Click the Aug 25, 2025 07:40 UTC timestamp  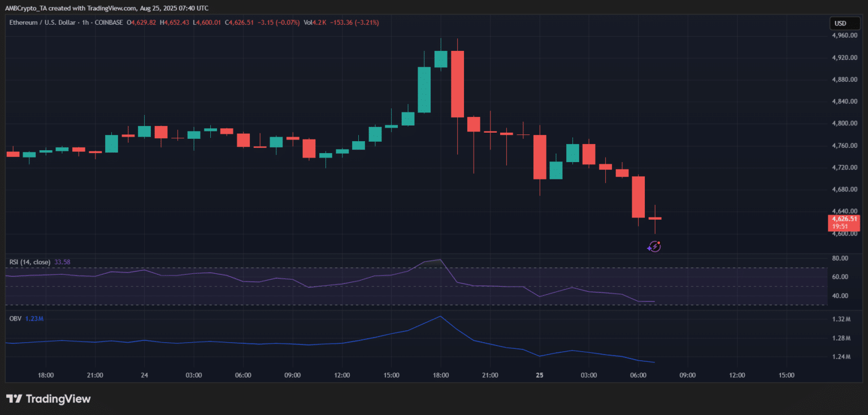(173, 8)
